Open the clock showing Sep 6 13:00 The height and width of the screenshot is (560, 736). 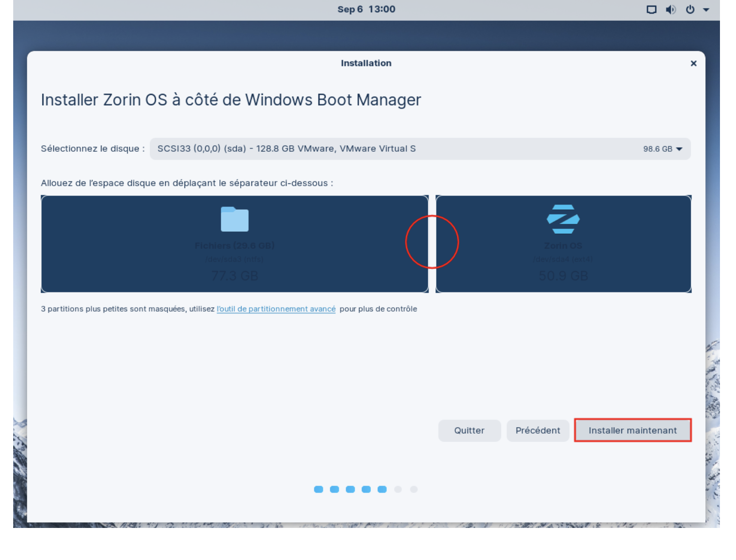(367, 9)
